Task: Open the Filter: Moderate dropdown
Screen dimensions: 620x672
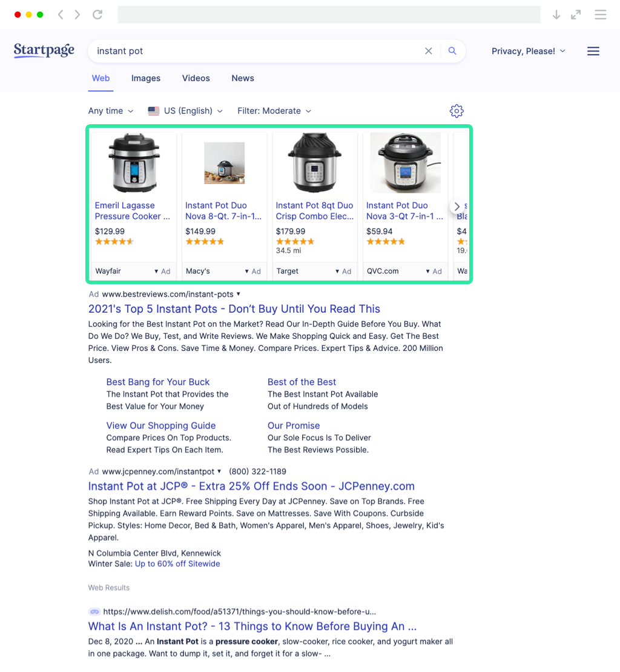Action: click(x=274, y=111)
